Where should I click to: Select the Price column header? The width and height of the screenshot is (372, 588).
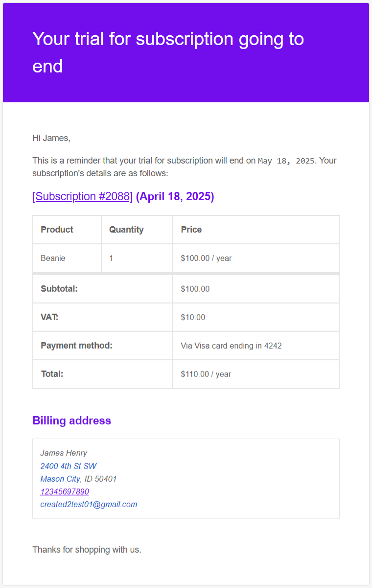[191, 230]
